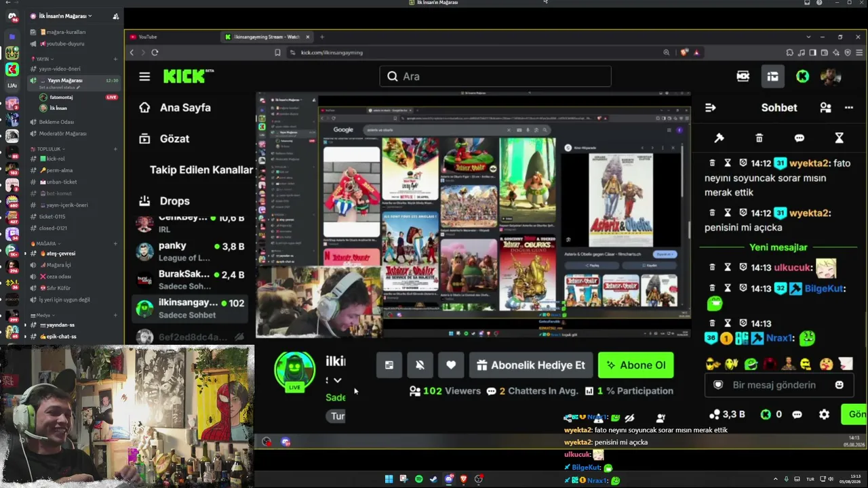This screenshot has width=868, height=488.
Task: Click the speech bubble icon in the chat toolbar
Action: tap(799, 138)
